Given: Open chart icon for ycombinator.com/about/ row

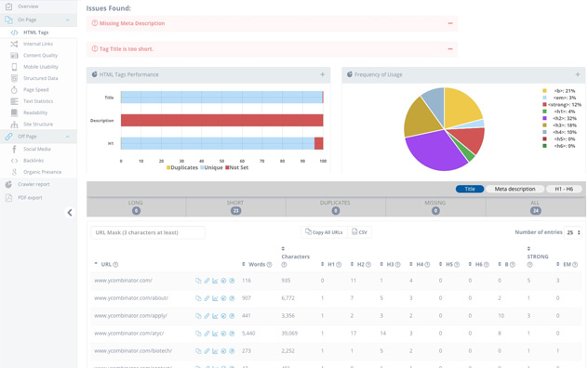Looking at the screenshot, I should click(215, 298).
